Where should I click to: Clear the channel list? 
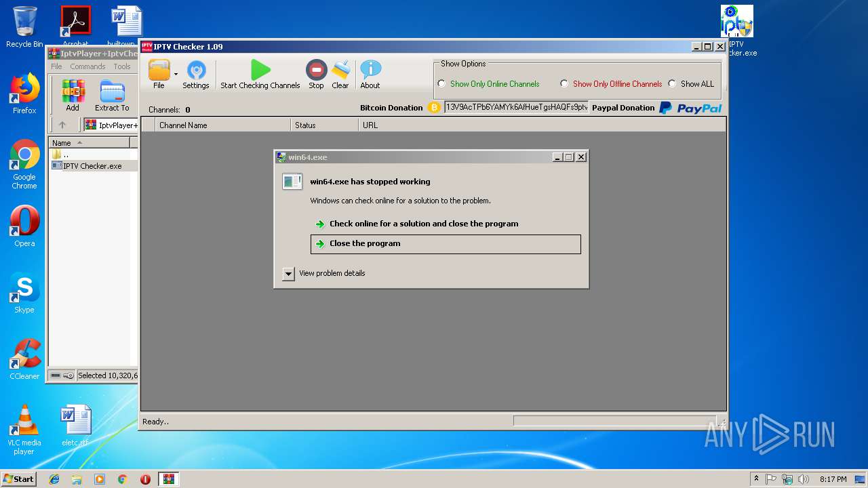point(340,74)
